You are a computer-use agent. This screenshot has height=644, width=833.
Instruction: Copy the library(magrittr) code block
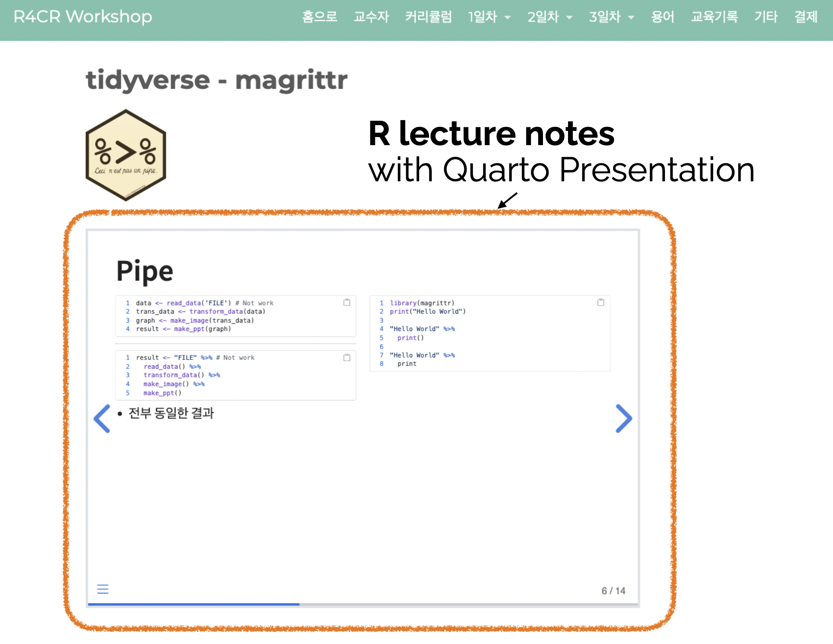click(x=601, y=303)
